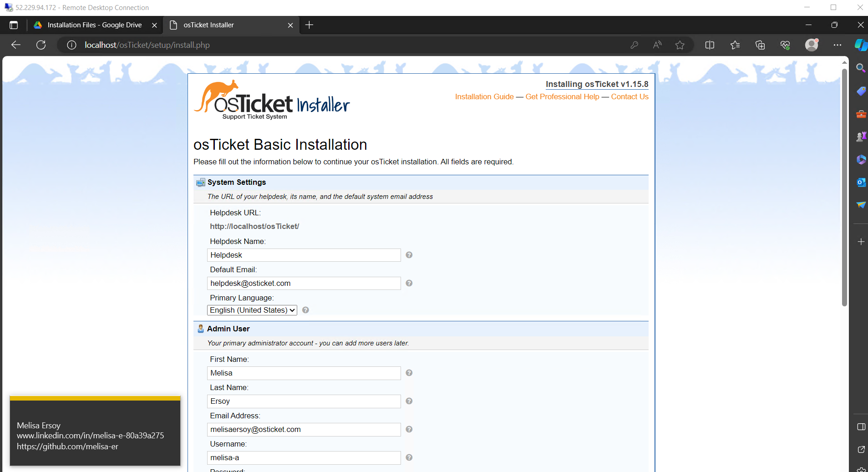
Task: Open Get Professional Help link
Action: click(x=562, y=96)
